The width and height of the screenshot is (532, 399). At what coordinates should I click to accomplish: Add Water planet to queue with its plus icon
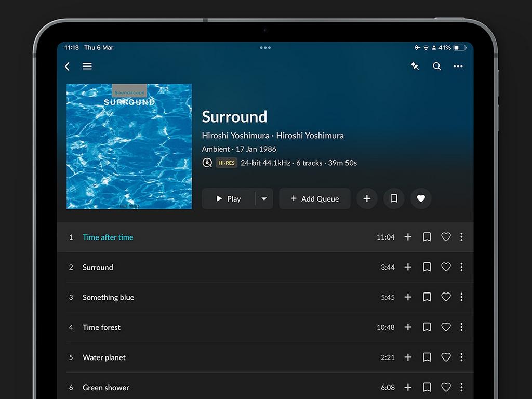pyautogui.click(x=408, y=357)
